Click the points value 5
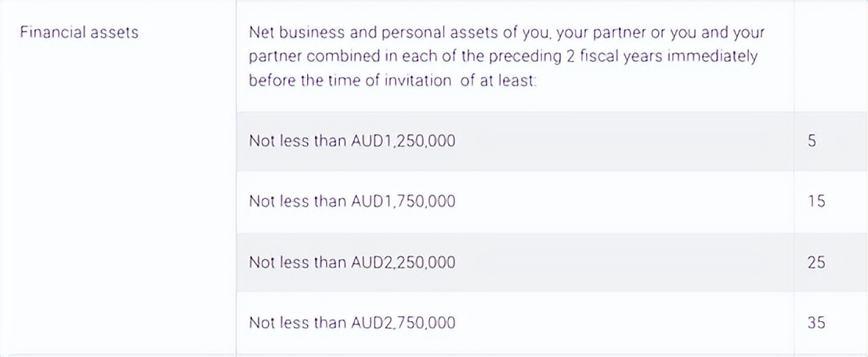868x357 pixels. [x=811, y=142]
